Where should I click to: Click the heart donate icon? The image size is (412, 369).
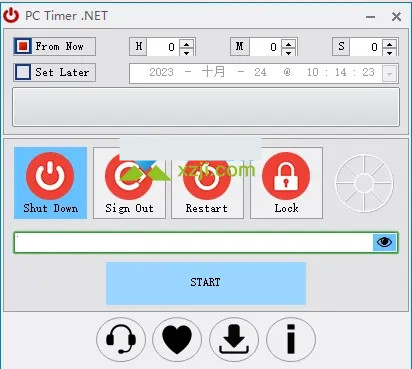(177, 339)
